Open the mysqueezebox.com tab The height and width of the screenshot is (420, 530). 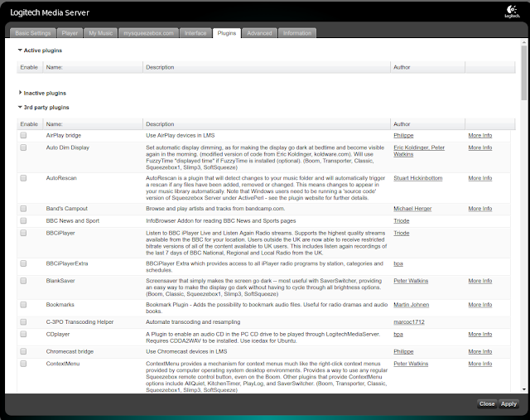[148, 33]
